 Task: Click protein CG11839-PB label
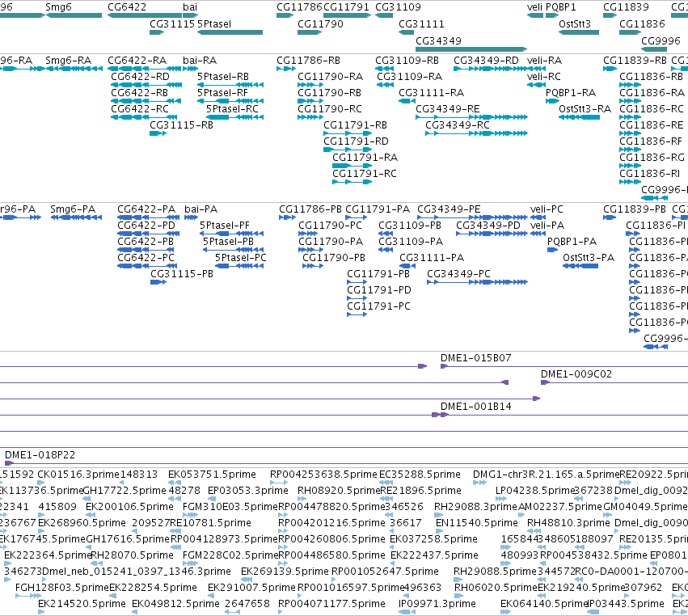tap(635, 209)
